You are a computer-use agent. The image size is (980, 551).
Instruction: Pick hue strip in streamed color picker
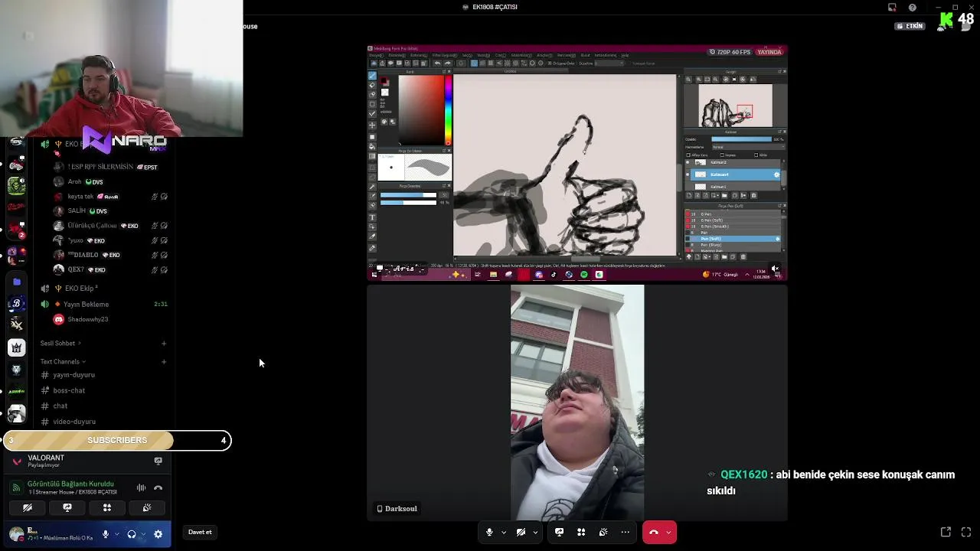pos(449,109)
